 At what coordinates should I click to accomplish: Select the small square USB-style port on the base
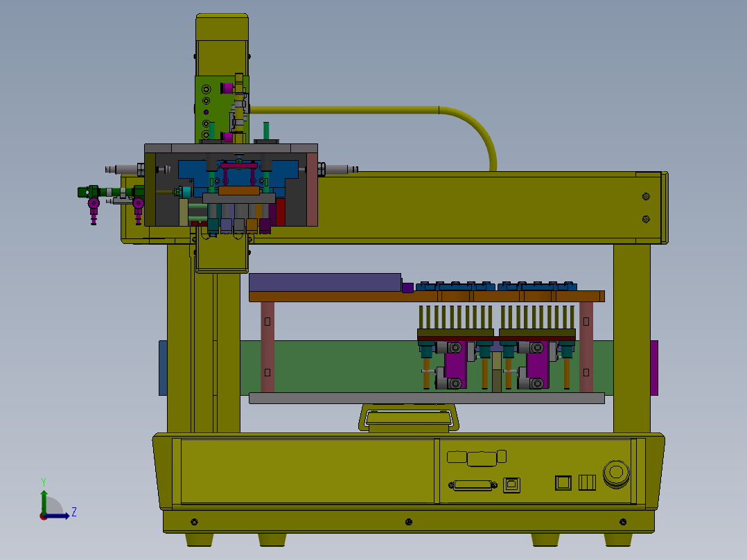[511, 484]
